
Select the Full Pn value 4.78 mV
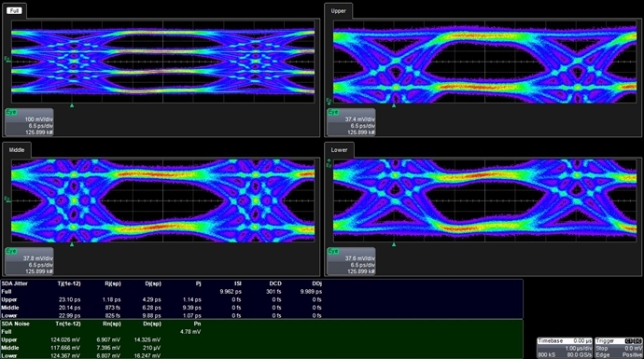pyautogui.click(x=190, y=332)
